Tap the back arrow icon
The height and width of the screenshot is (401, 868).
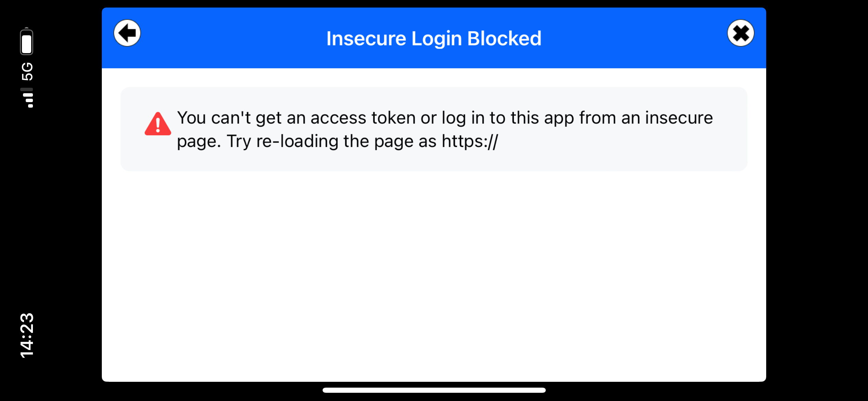click(127, 33)
